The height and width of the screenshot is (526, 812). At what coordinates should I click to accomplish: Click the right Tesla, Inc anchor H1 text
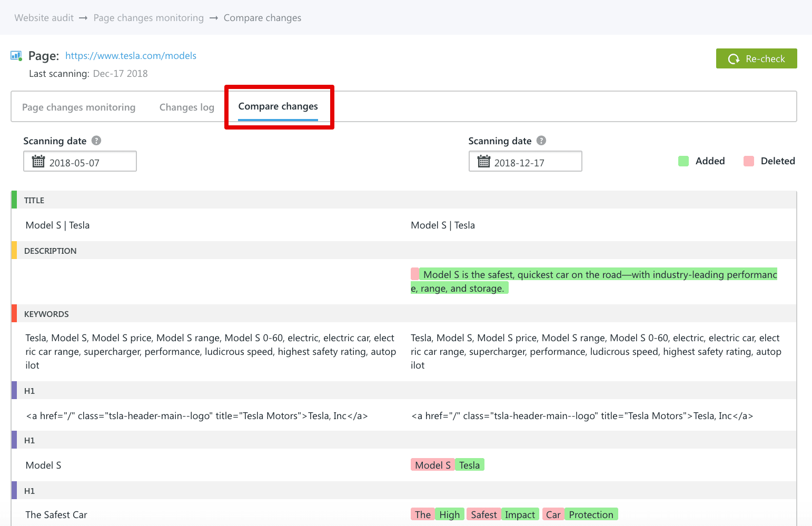[582, 416]
